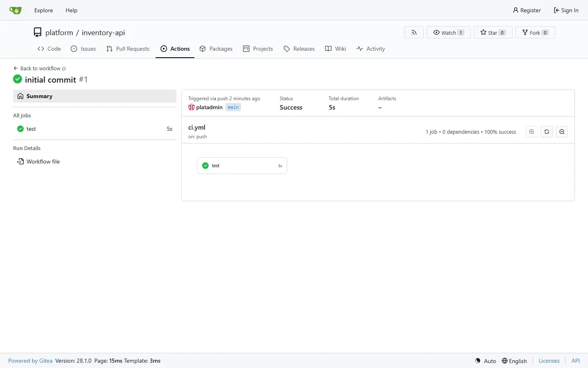Open the API footer link
This screenshot has width=588, height=368.
click(x=576, y=361)
